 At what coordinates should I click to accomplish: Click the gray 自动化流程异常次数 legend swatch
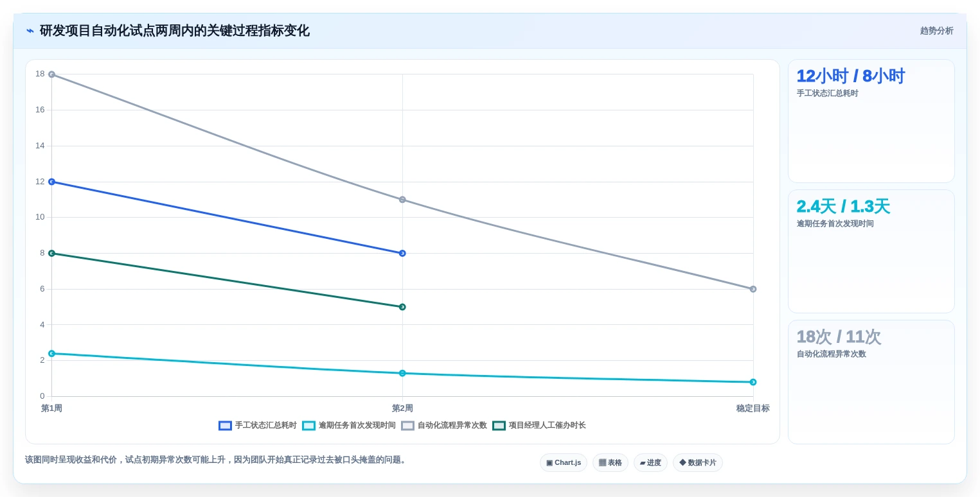point(407,426)
